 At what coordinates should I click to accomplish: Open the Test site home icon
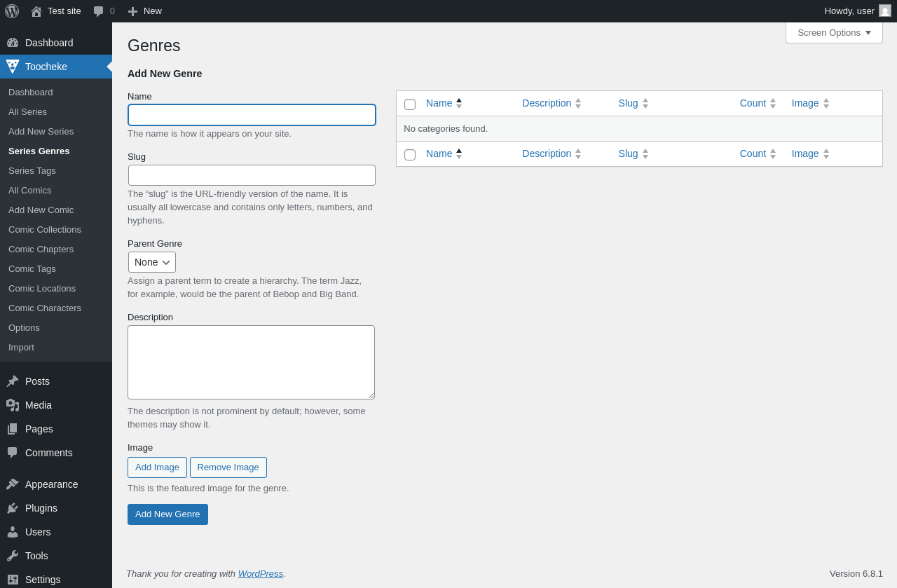tap(36, 11)
